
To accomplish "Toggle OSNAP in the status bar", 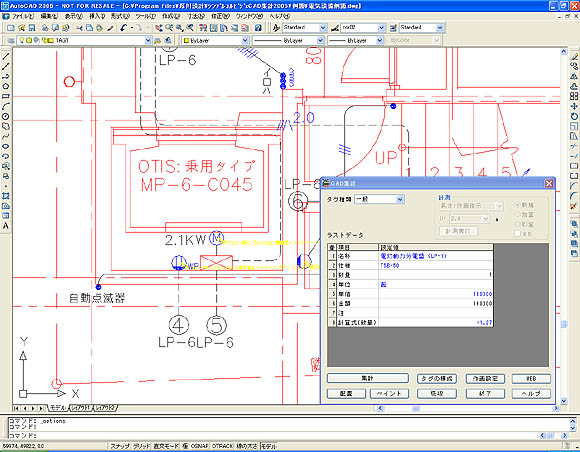I will 200,446.
